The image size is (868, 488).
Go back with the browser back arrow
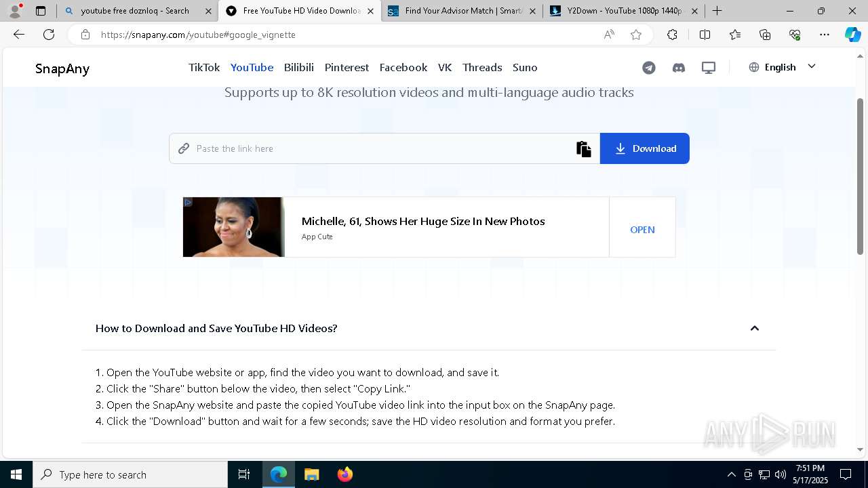[19, 35]
